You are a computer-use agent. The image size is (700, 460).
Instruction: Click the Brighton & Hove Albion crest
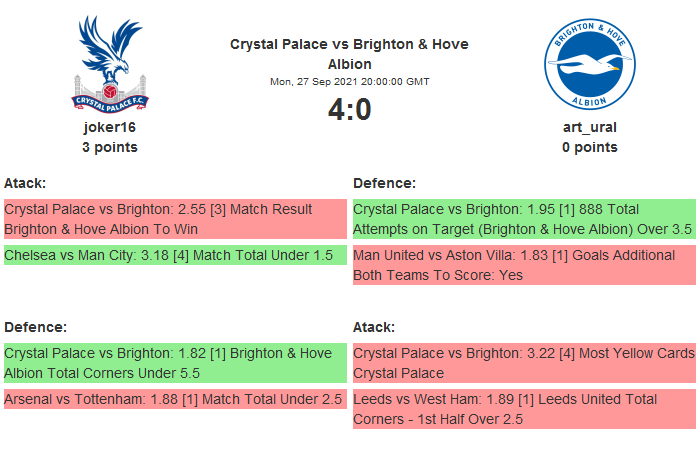pyautogui.click(x=589, y=64)
